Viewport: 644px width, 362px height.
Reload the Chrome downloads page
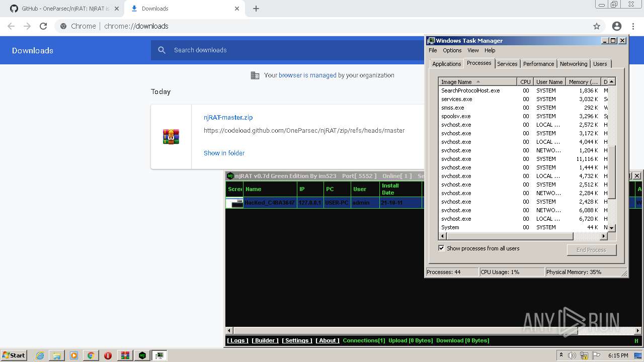click(43, 26)
